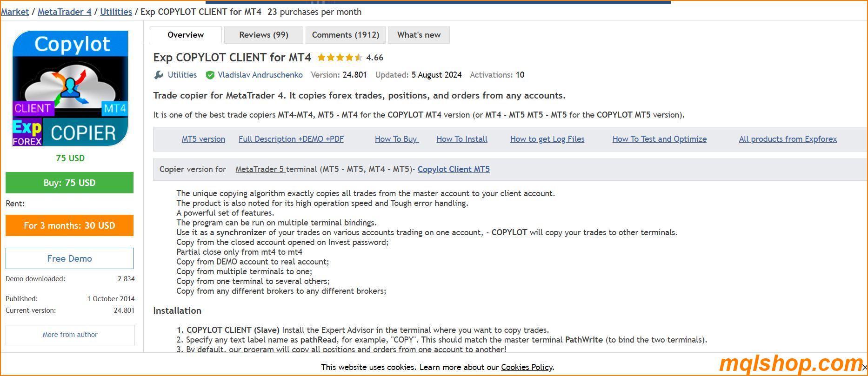Click the star rating next to 4.66
868x376 pixels.
[x=340, y=57]
